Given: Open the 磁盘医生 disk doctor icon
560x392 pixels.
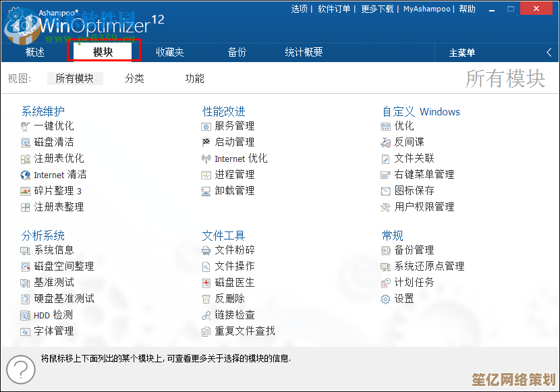Looking at the screenshot, I should click(206, 283).
